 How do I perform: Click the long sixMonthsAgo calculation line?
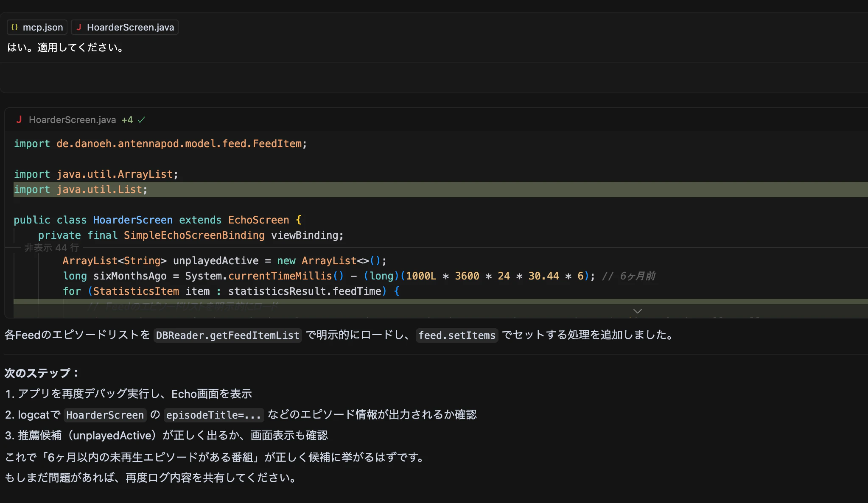click(x=359, y=276)
